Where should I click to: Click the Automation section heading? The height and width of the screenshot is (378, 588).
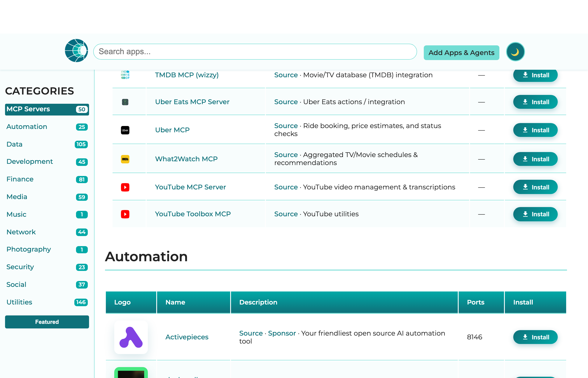(146, 257)
